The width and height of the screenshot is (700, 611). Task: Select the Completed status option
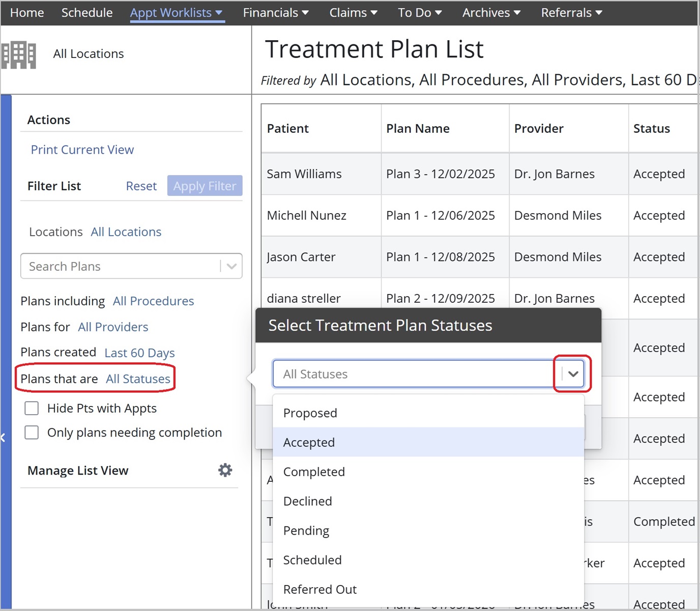pyautogui.click(x=314, y=472)
